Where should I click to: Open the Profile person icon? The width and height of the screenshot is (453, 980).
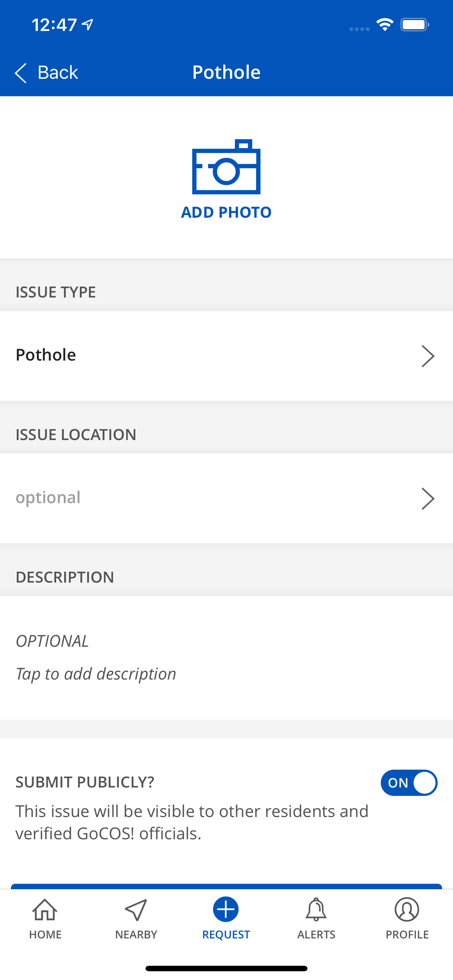(x=407, y=910)
